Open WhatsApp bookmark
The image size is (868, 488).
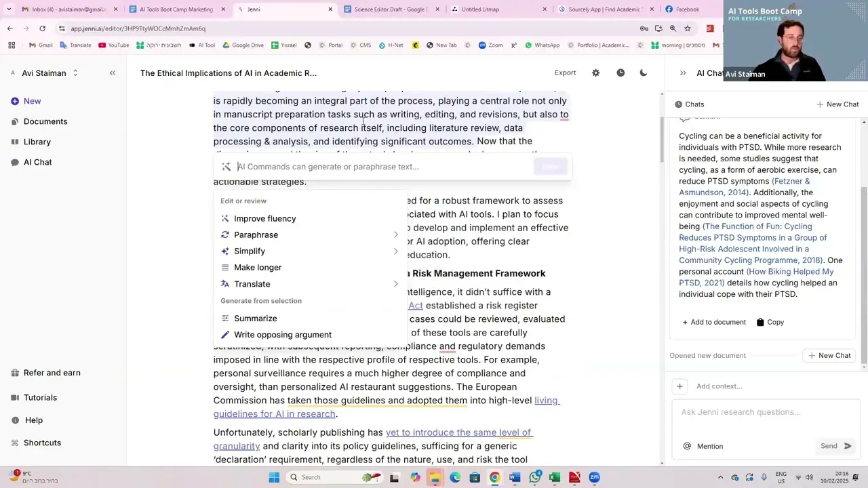(x=541, y=45)
